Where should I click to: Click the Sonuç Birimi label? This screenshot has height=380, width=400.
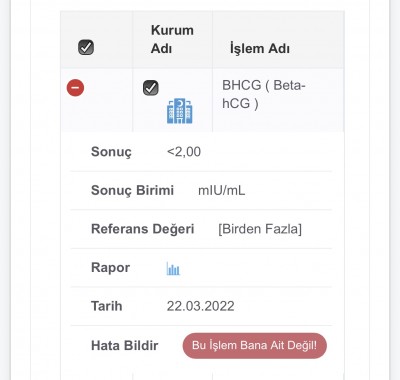pyautogui.click(x=132, y=191)
